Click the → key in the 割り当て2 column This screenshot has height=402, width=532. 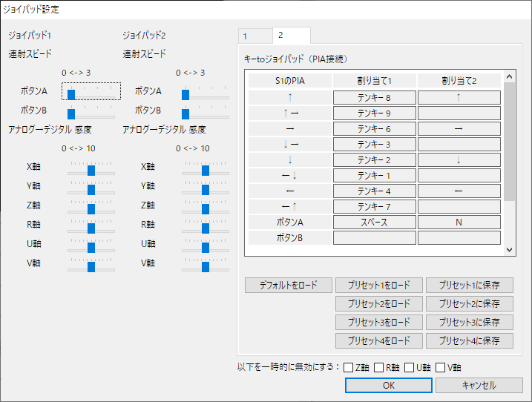tap(459, 128)
